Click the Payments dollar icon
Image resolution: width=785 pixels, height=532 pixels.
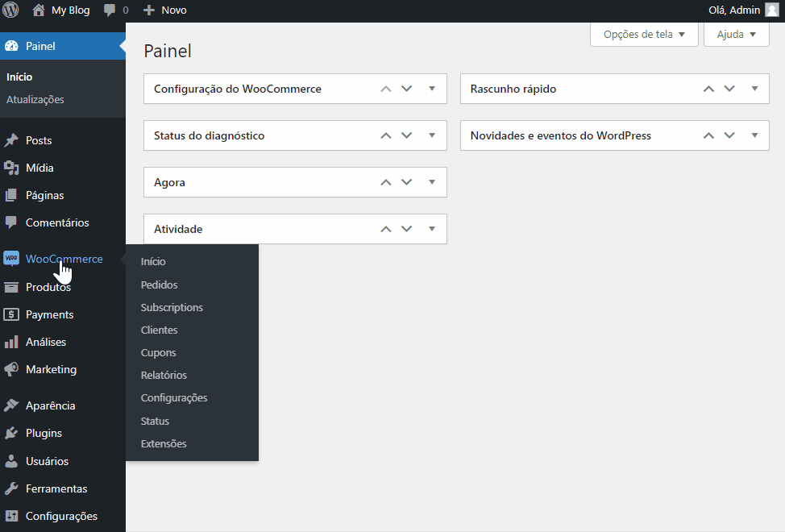pos(11,314)
